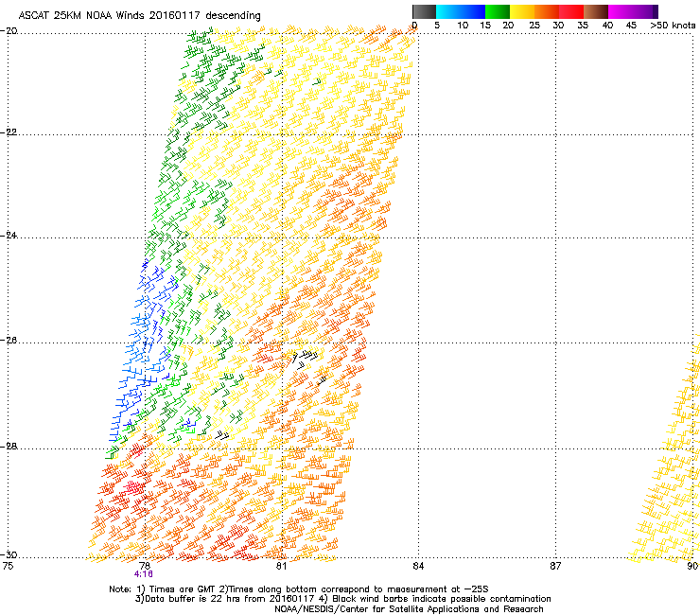Click the longitude label '78'
Screen dimensions: 700x615
[x=144, y=566]
